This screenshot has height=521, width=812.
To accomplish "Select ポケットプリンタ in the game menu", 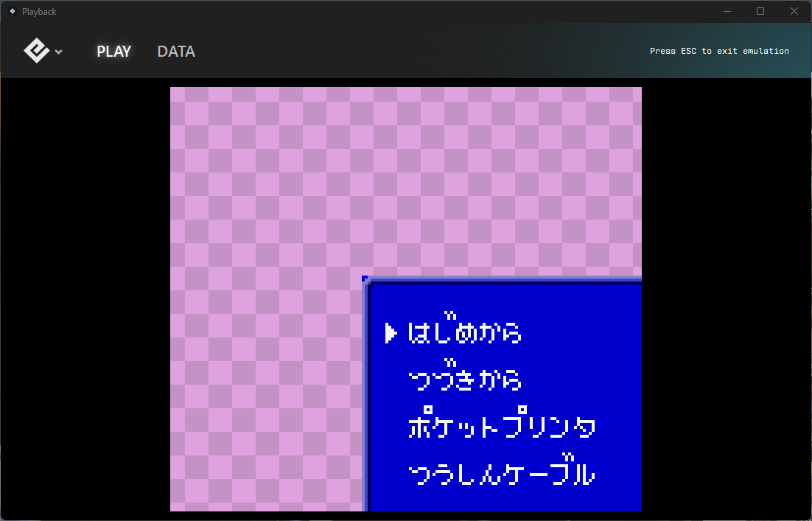I will (501, 427).
